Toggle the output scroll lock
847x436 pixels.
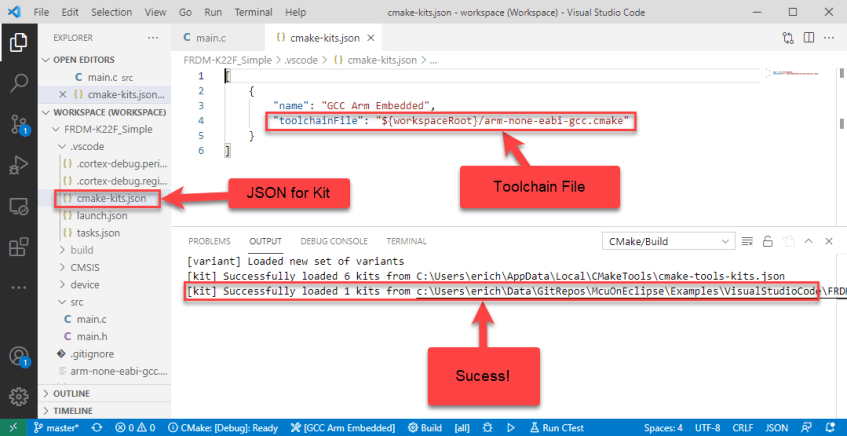point(766,241)
